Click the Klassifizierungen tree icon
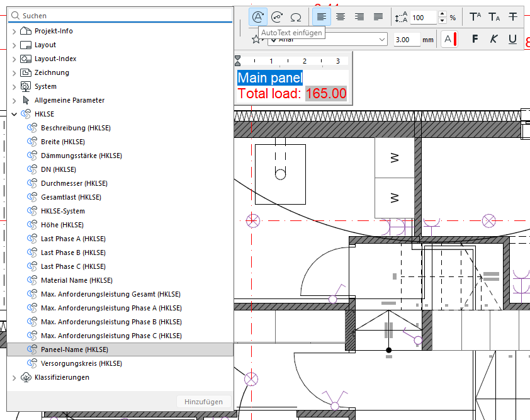530x420 pixels. coord(26,377)
